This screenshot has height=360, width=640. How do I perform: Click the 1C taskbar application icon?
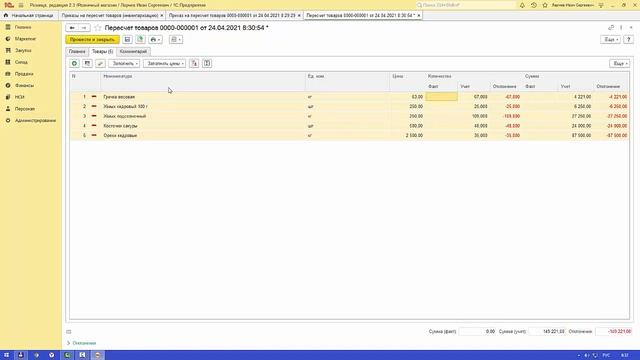(x=97, y=355)
